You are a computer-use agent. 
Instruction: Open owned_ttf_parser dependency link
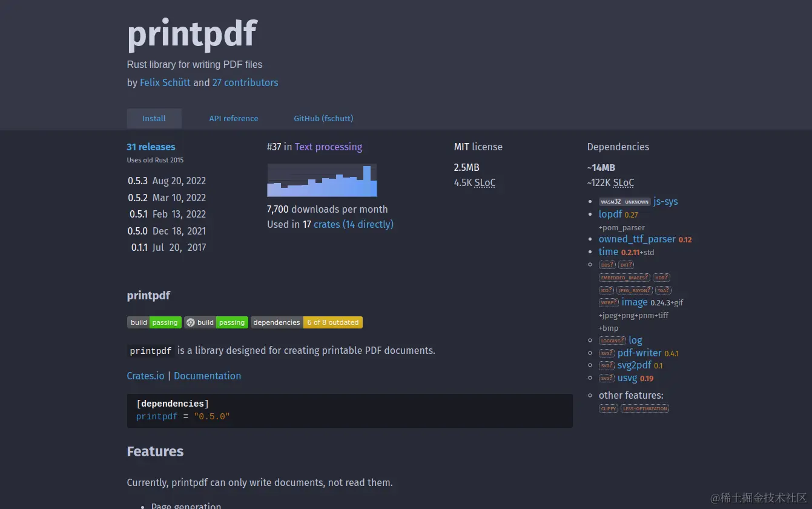pyautogui.click(x=637, y=239)
